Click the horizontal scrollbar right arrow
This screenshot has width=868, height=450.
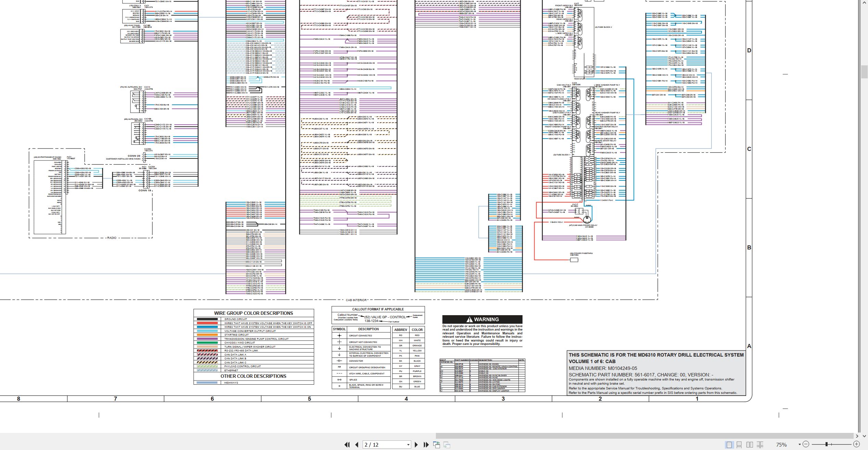pos(857,436)
